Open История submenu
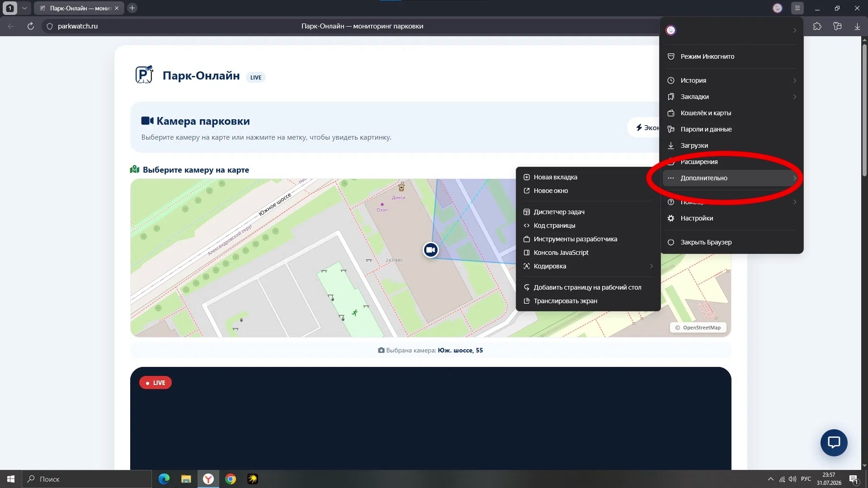 731,80
